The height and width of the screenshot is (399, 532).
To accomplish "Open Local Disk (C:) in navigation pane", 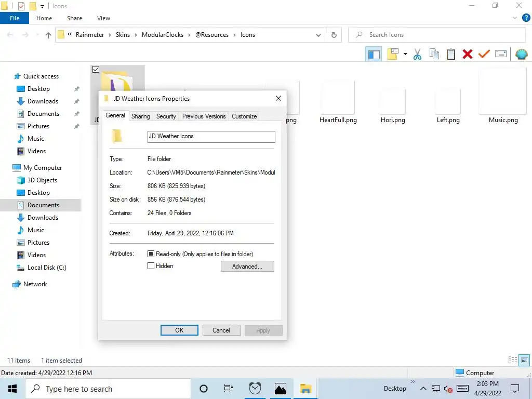I will coord(47,268).
